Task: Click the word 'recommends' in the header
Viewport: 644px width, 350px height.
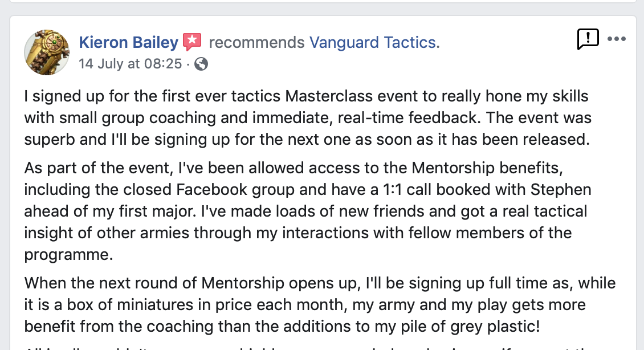Action: [x=256, y=42]
